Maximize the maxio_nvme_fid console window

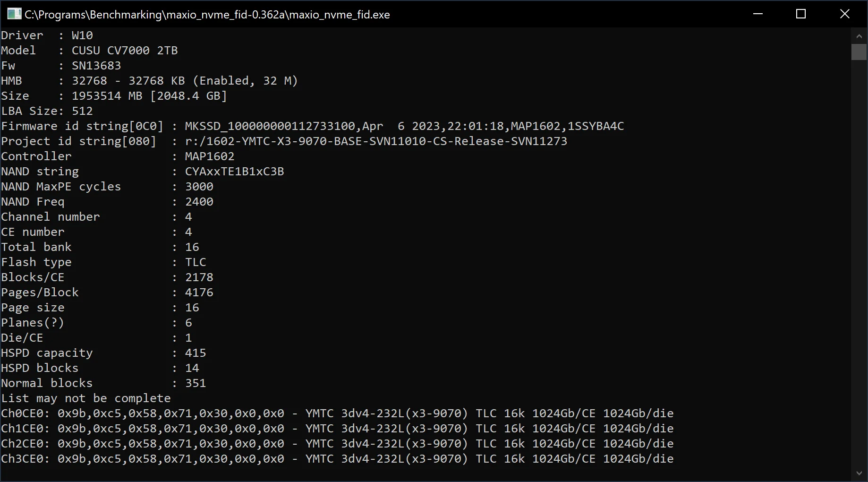coord(801,14)
